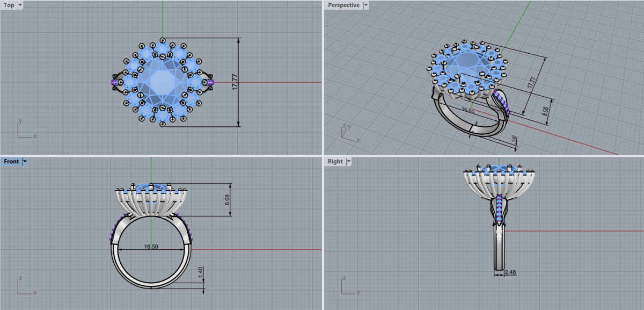
Task: Select the 2.48 dimension in Right view
Action: (511, 272)
